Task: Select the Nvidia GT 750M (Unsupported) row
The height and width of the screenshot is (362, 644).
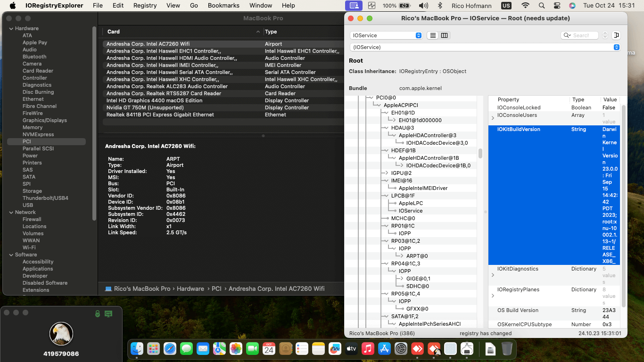Action: pyautogui.click(x=222, y=107)
